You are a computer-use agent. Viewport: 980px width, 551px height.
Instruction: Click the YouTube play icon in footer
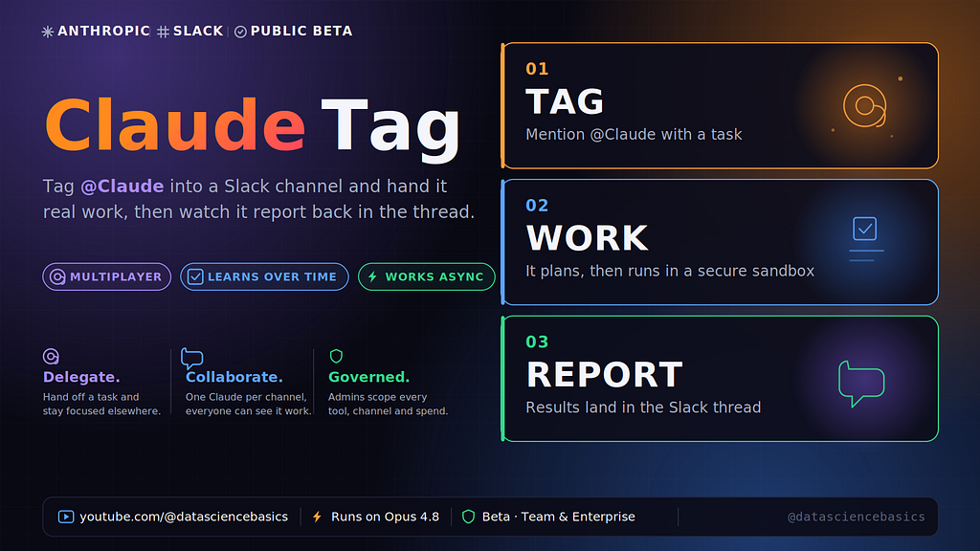tap(66, 517)
